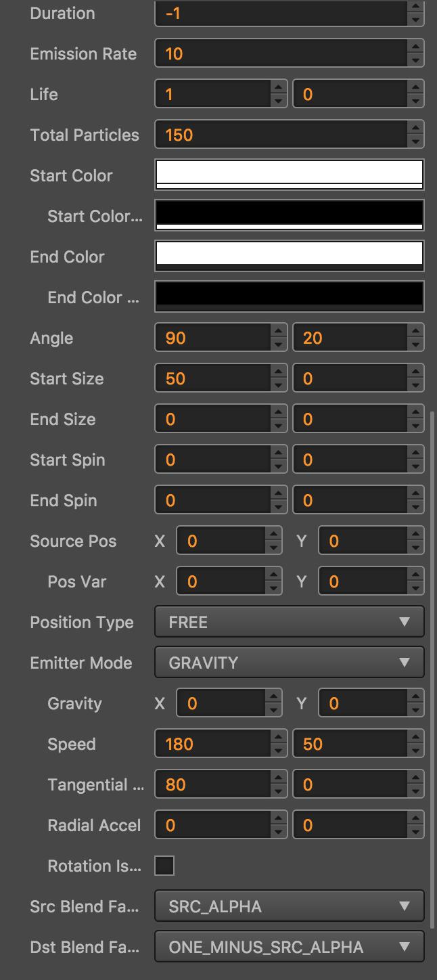The height and width of the screenshot is (980, 437).
Task: Decrease Total Particles using the down stepper arrow
Action: (x=415, y=141)
